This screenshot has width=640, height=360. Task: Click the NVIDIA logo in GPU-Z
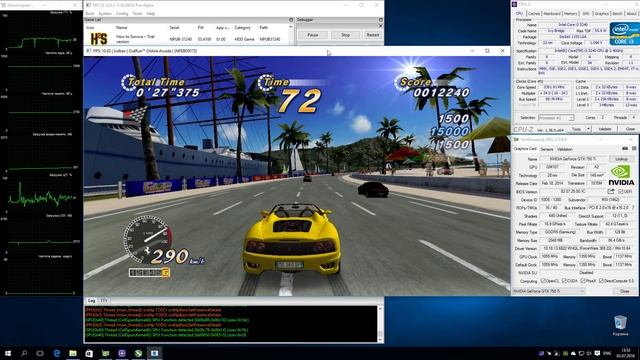coord(621,176)
